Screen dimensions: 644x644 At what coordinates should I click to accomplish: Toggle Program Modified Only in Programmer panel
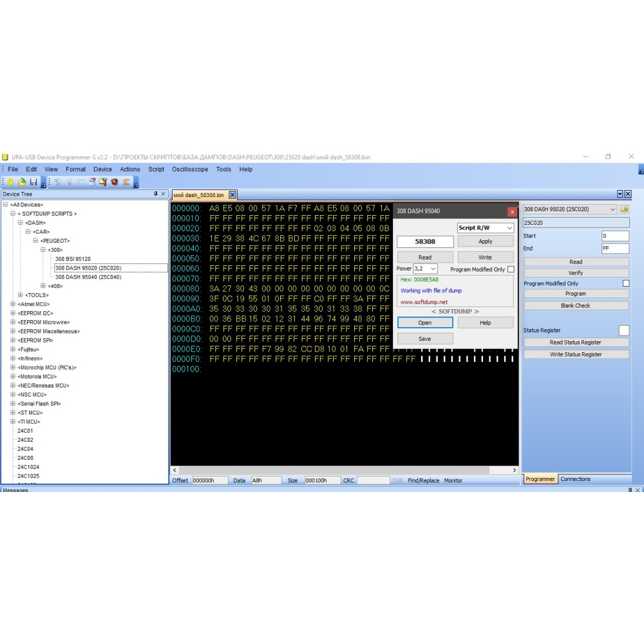click(626, 283)
